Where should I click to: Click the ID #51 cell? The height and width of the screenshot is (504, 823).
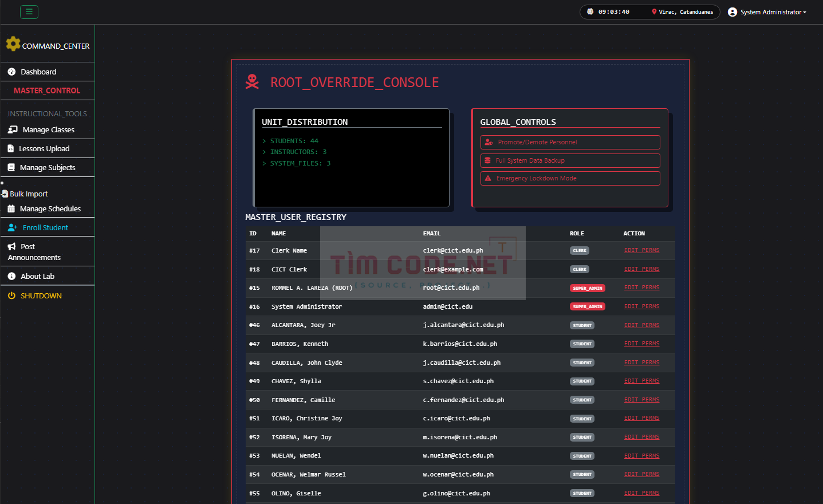[254, 419]
